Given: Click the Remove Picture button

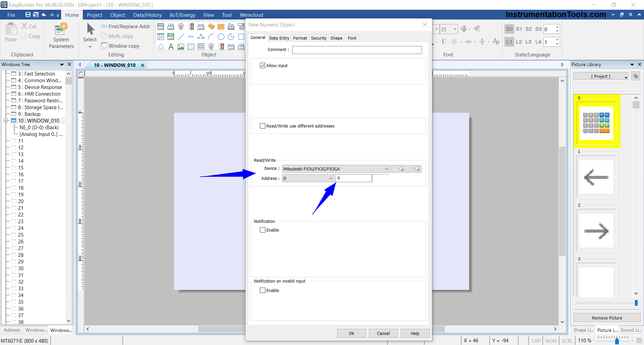Looking at the screenshot, I should (x=606, y=318).
